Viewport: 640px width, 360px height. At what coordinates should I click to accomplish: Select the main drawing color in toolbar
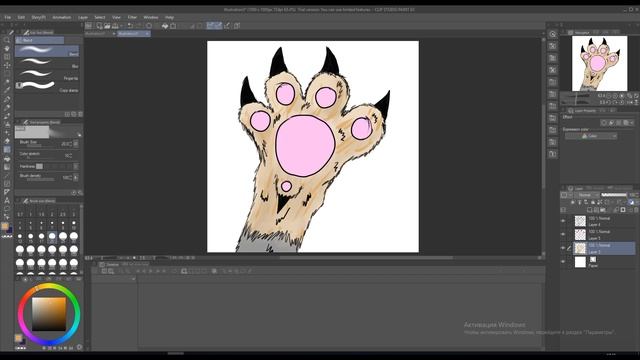click(x=5, y=227)
